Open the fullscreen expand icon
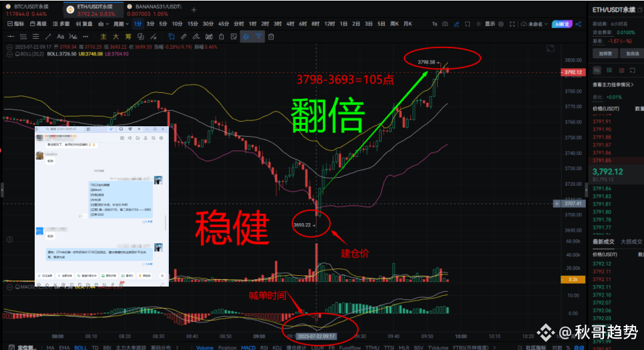This screenshot has width=644, height=350. [512, 24]
